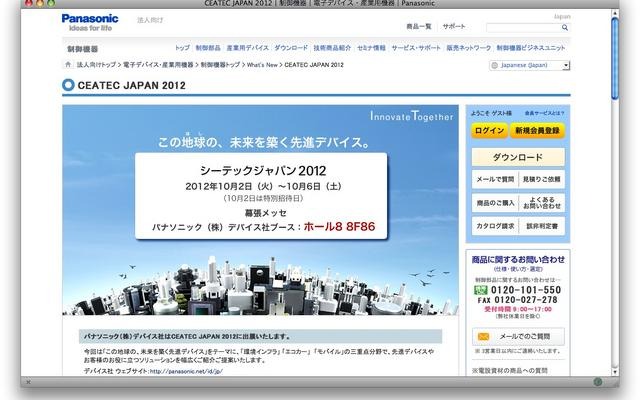Viewport: 640px width, 400px height.
Task: Select セミナ情報 navigation item
Action: (x=371, y=48)
